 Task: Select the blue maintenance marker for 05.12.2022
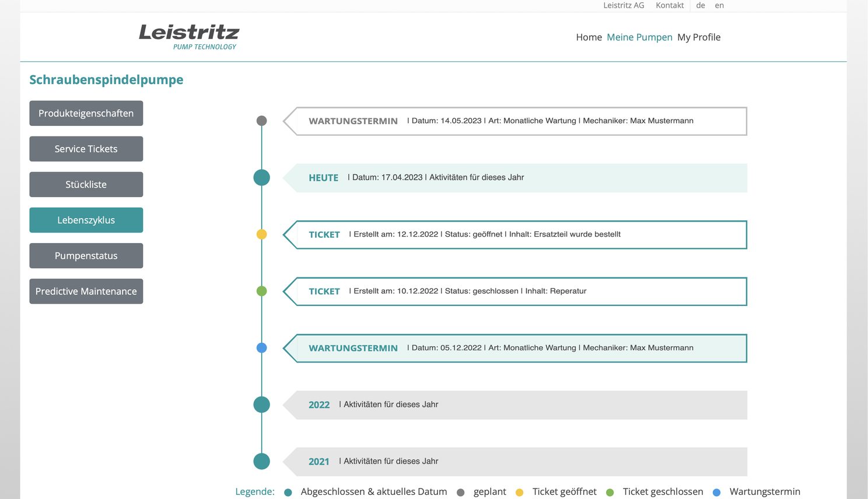262,348
